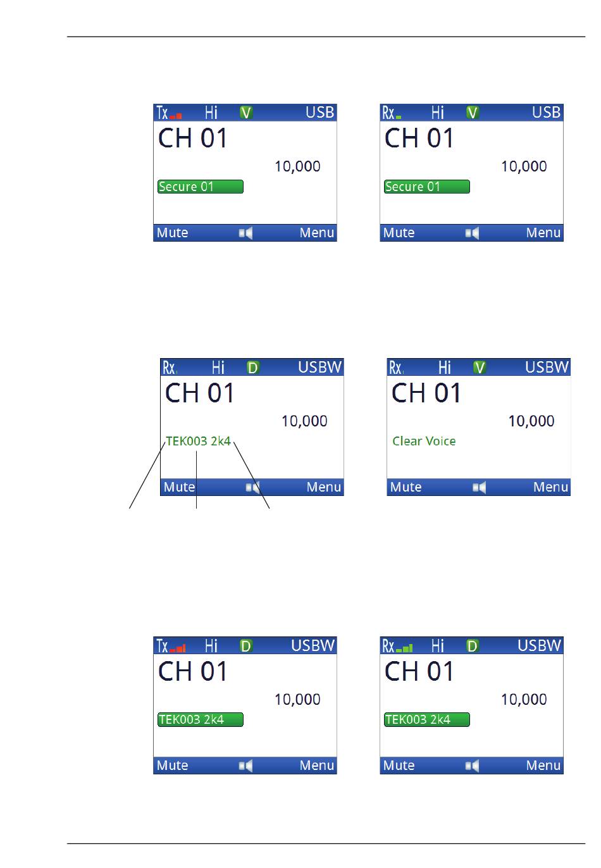Open Menu on the Tx USBW TEK003 screen
The height and width of the screenshot is (868, 601).
tap(316, 766)
